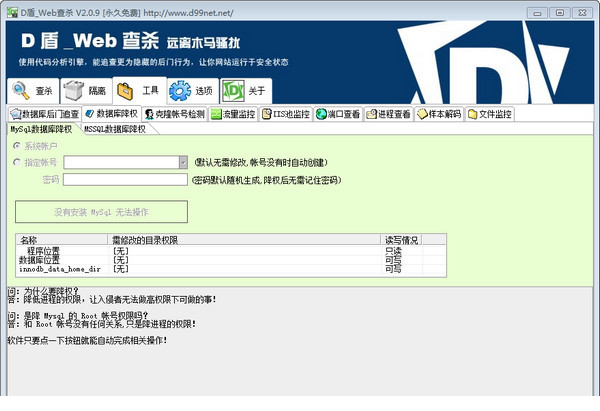Screen dimensions: 600x411
Task: Click the 读写情况 column header
Action: pyautogui.click(x=402, y=240)
